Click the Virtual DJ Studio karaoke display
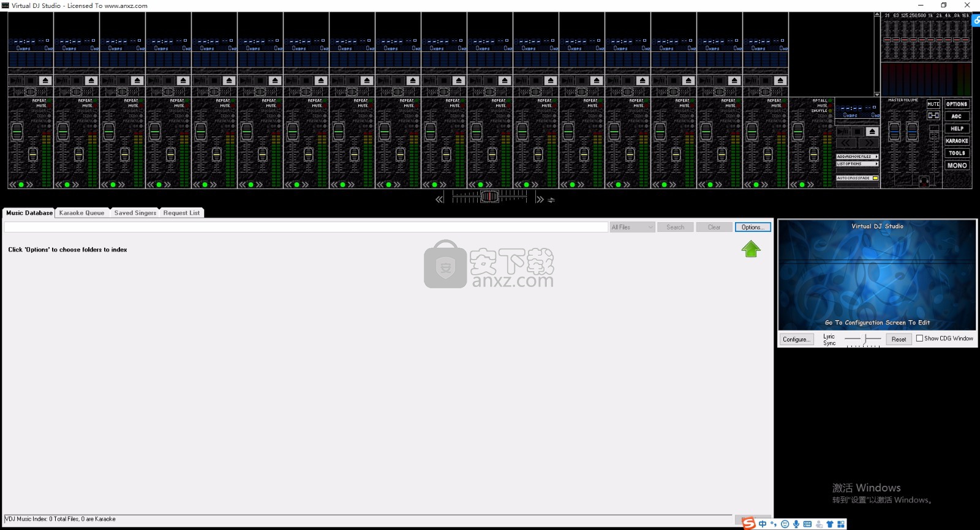Viewport: 980px width, 530px height. coord(877,275)
